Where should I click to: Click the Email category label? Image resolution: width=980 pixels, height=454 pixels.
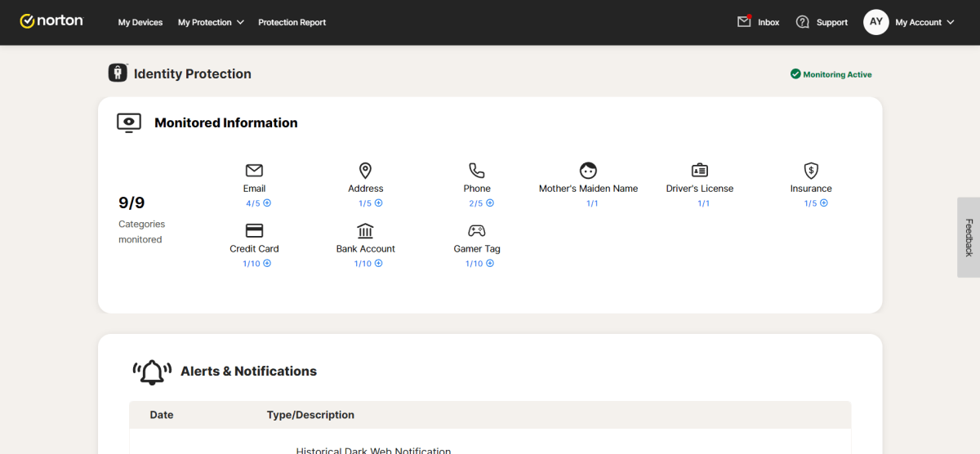pyautogui.click(x=254, y=189)
